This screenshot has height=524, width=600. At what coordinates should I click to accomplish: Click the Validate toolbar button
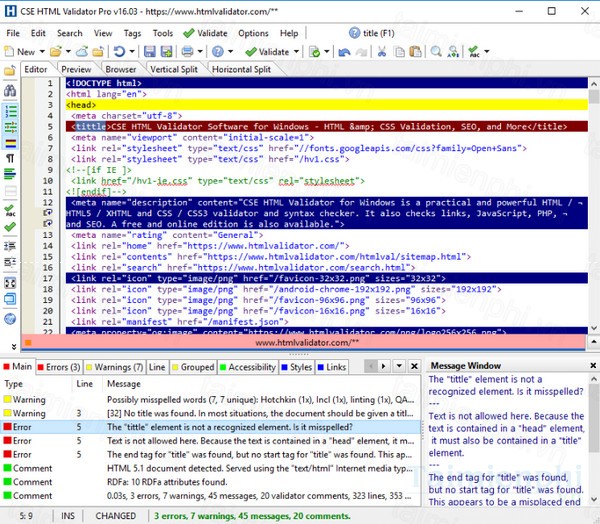(x=267, y=52)
